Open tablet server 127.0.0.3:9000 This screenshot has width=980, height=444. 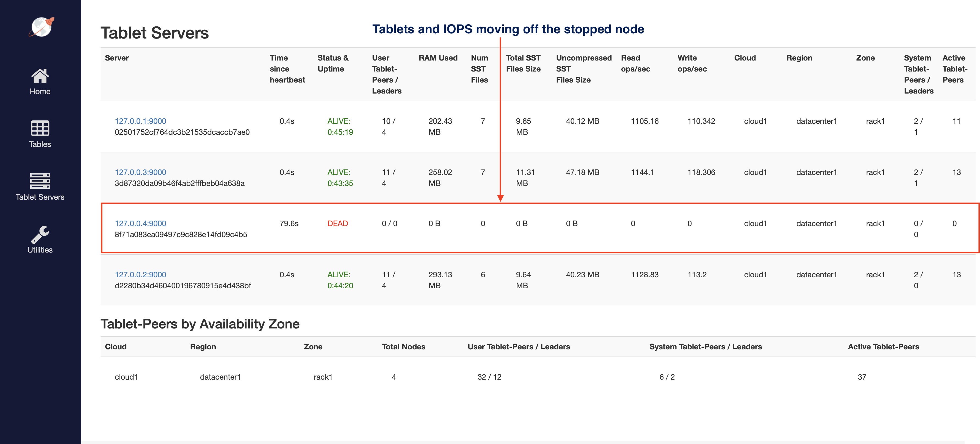point(141,172)
